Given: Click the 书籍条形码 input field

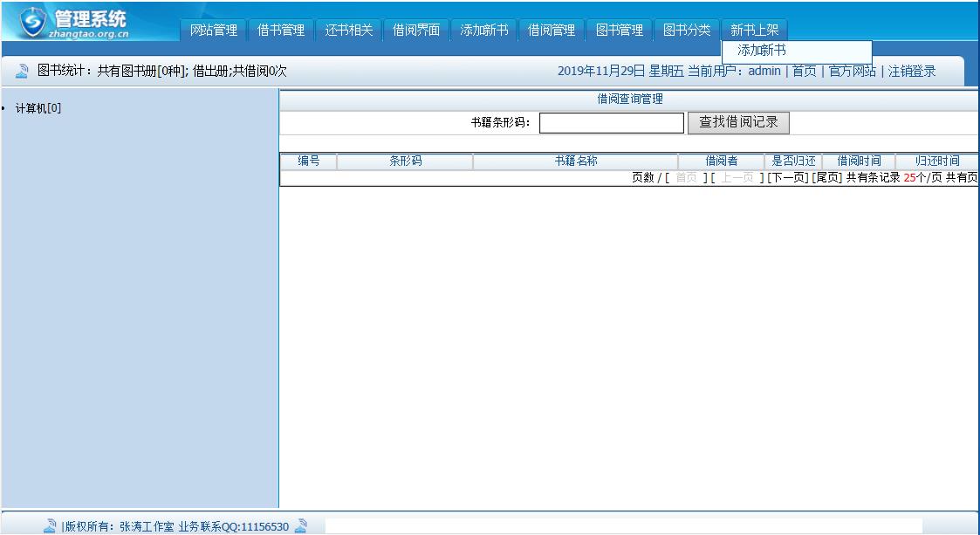Looking at the screenshot, I should point(612,122).
